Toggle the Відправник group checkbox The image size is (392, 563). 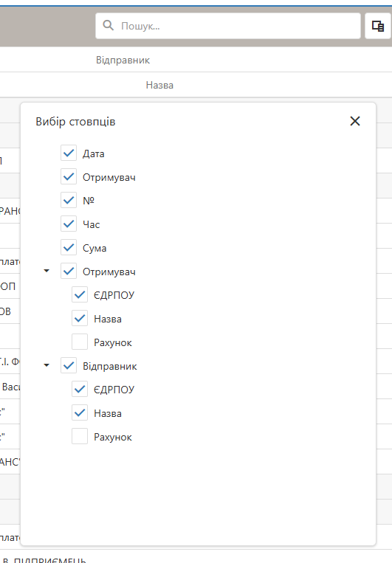[68, 366]
